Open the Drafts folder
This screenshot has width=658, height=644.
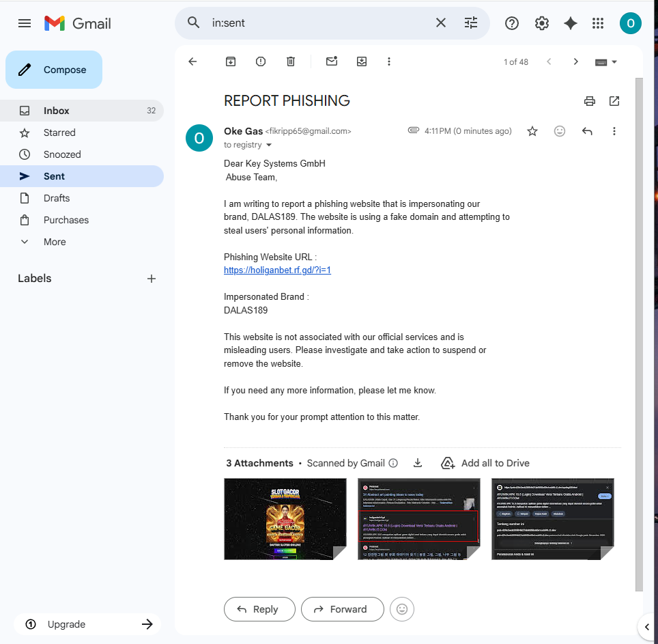(82, 198)
